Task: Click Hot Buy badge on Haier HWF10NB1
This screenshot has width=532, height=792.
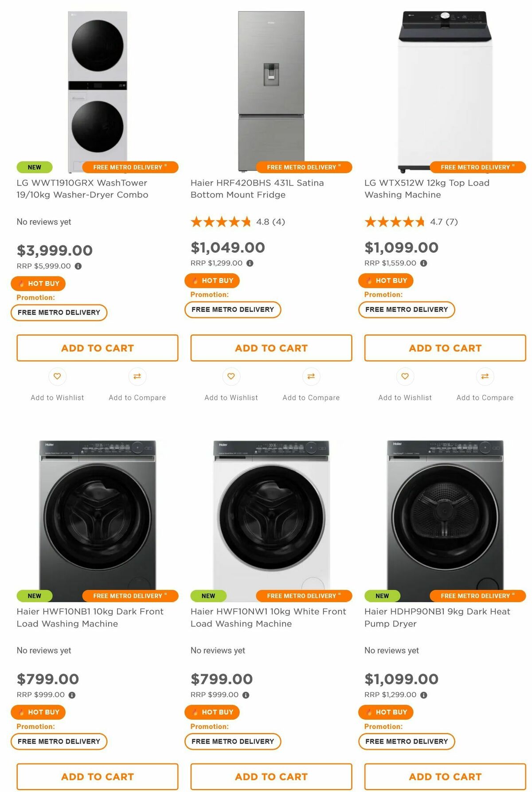Action: click(x=38, y=712)
